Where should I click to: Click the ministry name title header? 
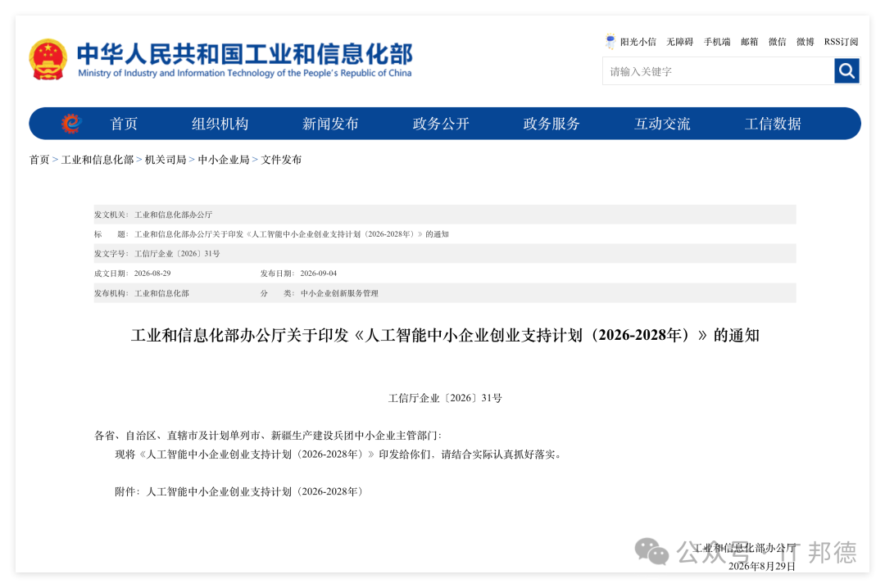tap(244, 59)
